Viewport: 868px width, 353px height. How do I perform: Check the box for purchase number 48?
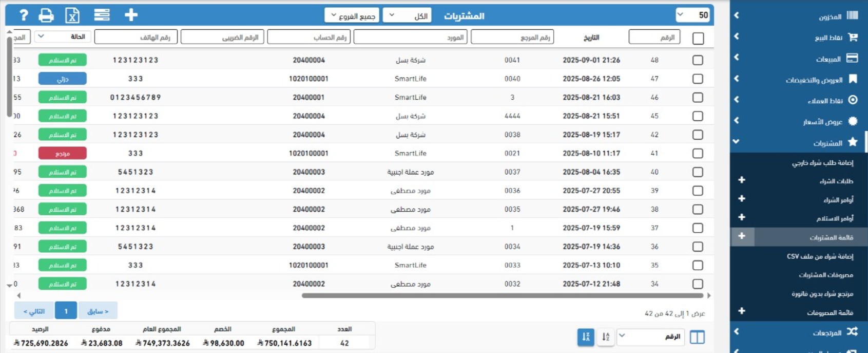698,60
